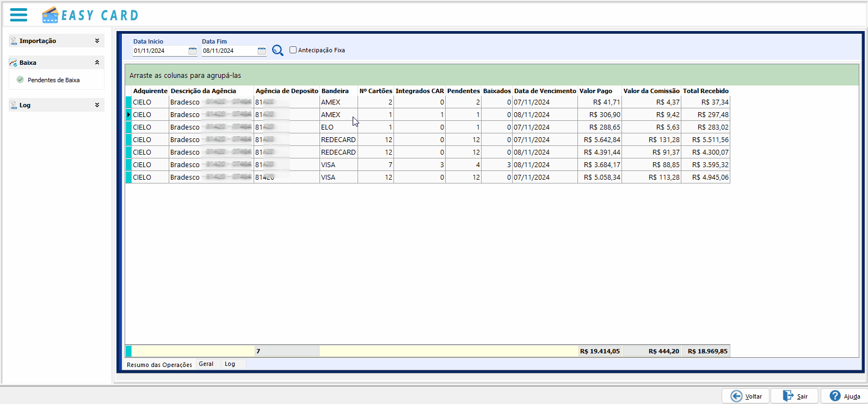The height and width of the screenshot is (404, 868).
Task: Open the Log tab below the grid
Action: pyautogui.click(x=230, y=364)
